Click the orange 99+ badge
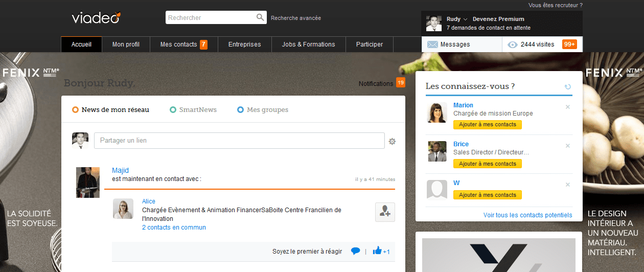 (x=569, y=44)
